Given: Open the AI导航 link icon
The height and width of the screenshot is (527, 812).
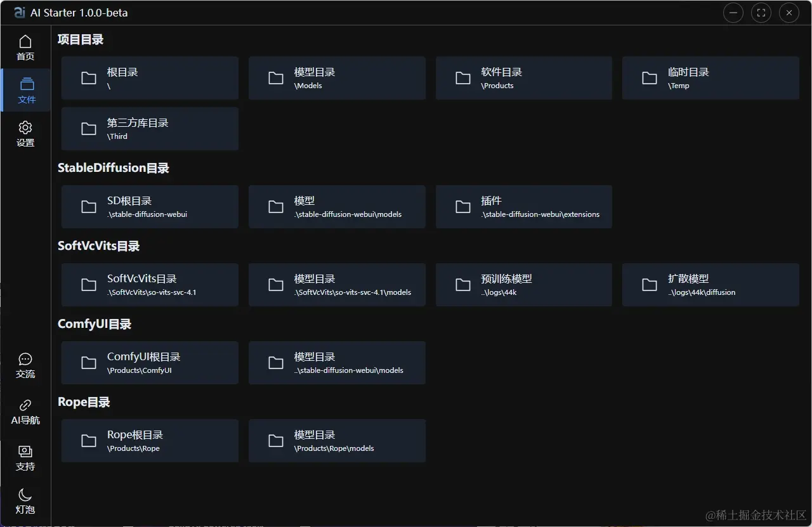Looking at the screenshot, I should pyautogui.click(x=25, y=405).
